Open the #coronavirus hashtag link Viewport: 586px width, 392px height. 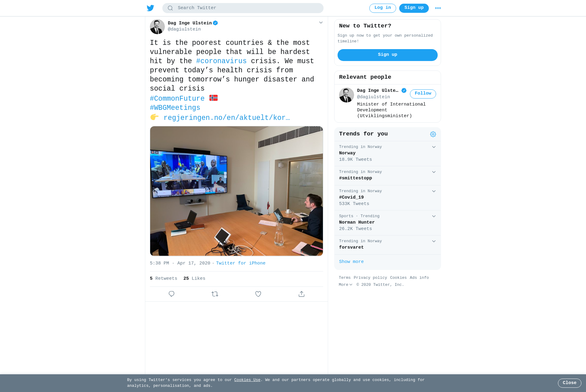pos(221,61)
